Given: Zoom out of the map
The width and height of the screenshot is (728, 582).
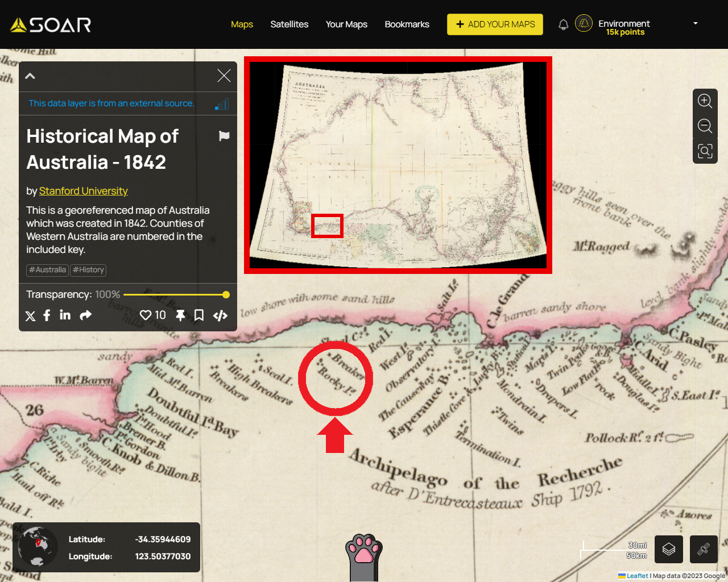Looking at the screenshot, I should (x=705, y=126).
